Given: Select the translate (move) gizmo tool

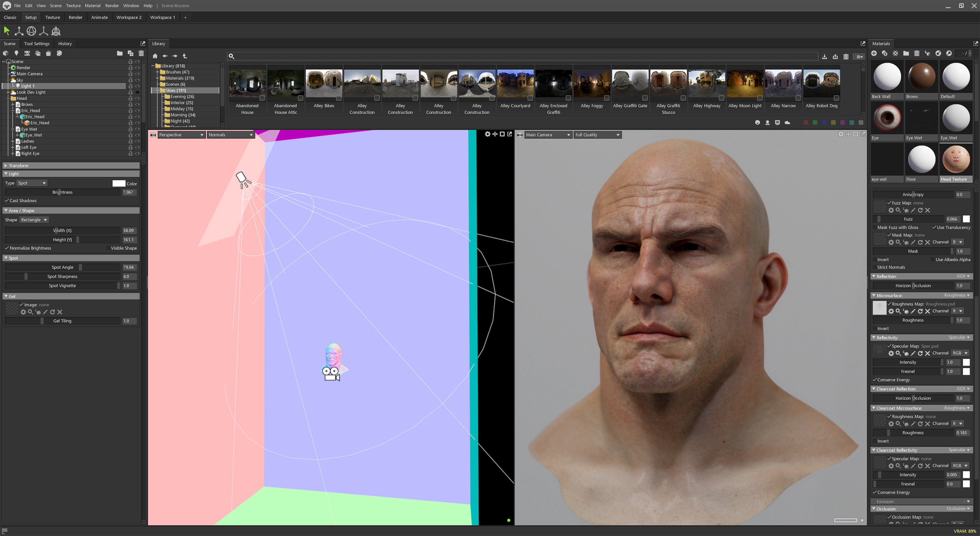Looking at the screenshot, I should coord(19,31).
